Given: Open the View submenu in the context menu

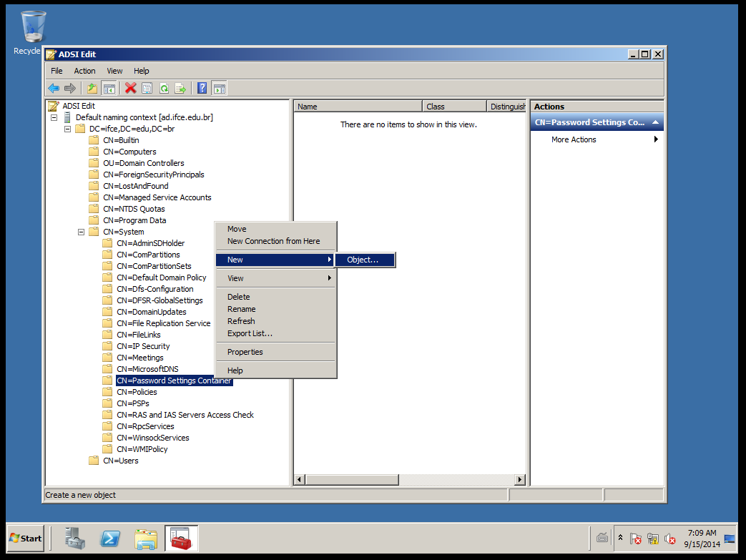Looking at the screenshot, I should click(x=276, y=278).
